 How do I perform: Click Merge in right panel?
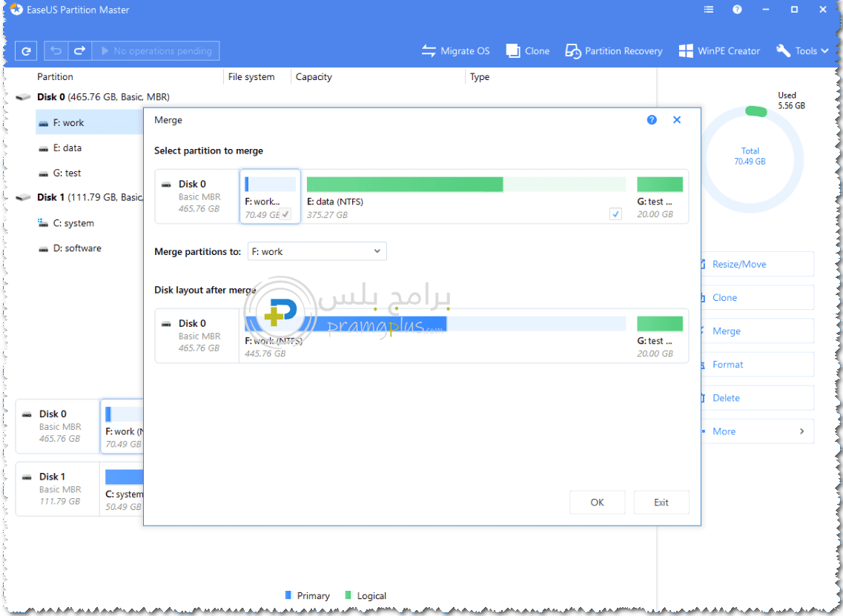pos(757,331)
